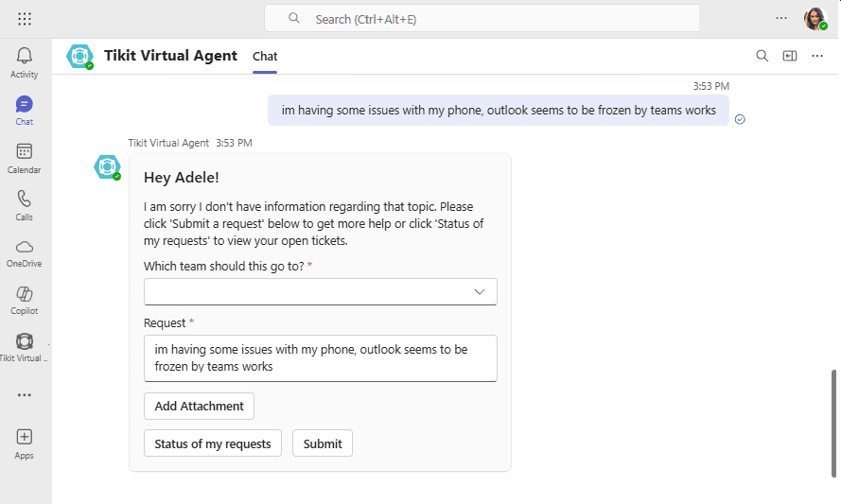Select the Chat tab

point(265,57)
